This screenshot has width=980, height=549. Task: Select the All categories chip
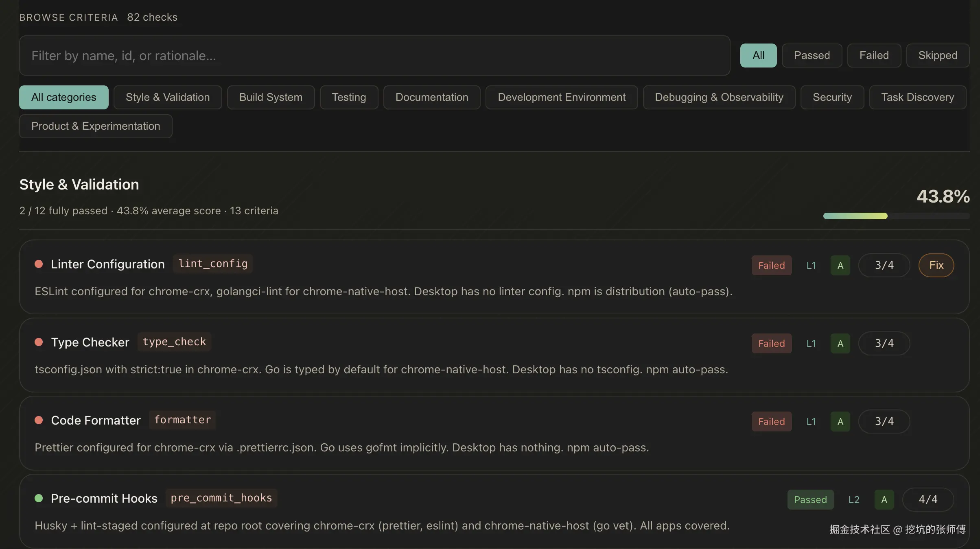point(64,97)
